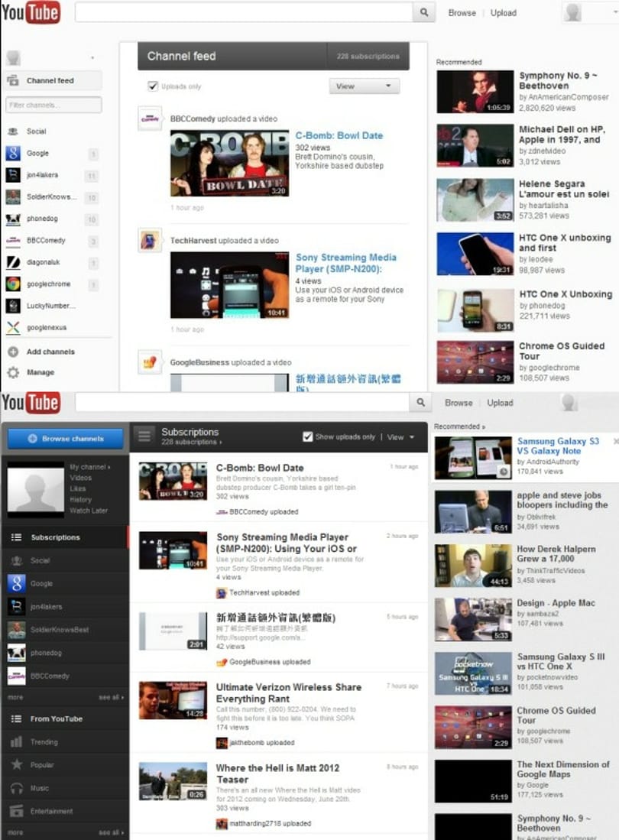
Task: Open Likes under My channel
Action: click(x=78, y=488)
